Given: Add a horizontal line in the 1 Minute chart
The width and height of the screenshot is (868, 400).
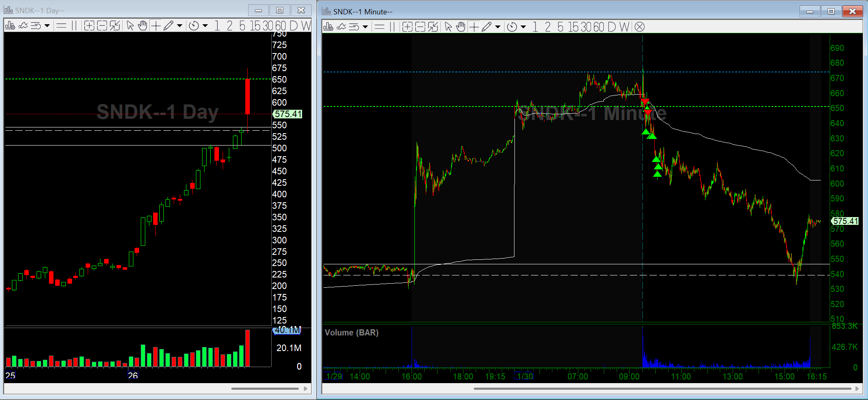Looking at the screenshot, I should tap(379, 27).
